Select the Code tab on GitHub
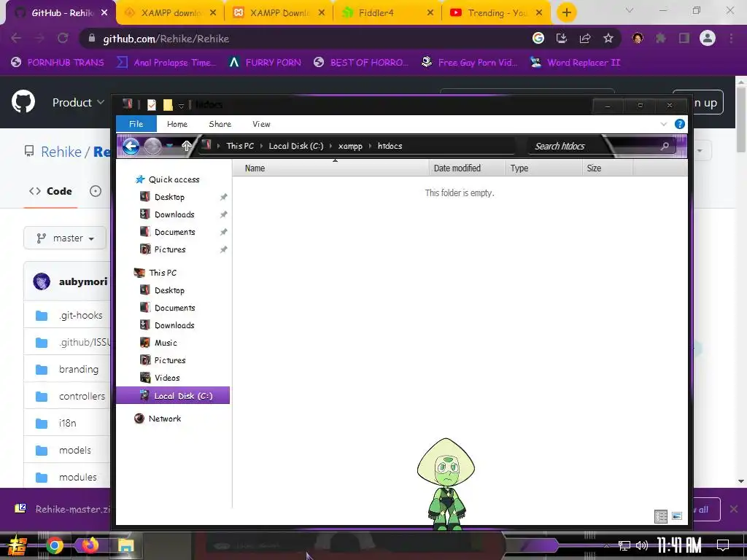This screenshot has width=747, height=560. tap(50, 191)
